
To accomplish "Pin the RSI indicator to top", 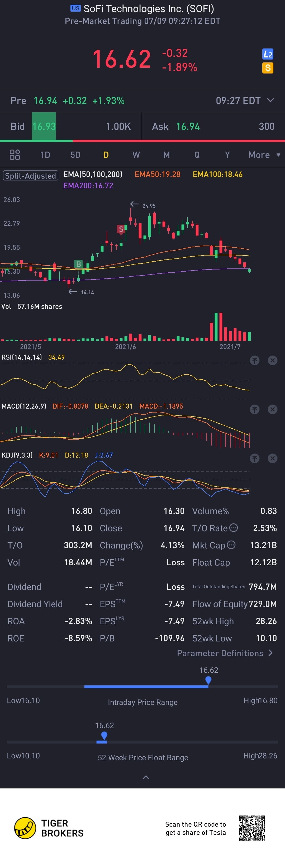I will (x=255, y=361).
